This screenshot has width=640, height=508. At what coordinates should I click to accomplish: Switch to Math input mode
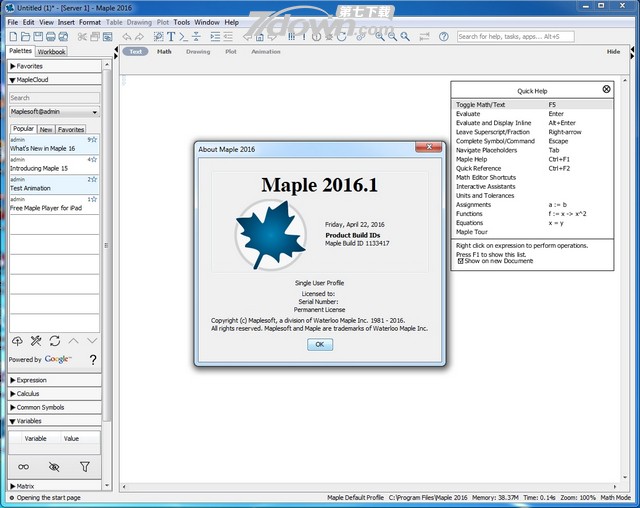click(x=164, y=51)
